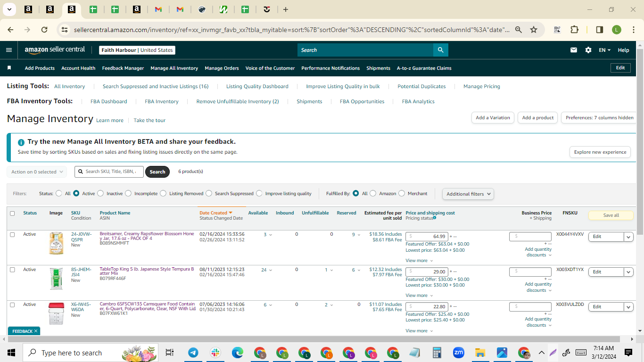Open the Chrome three-dot menu

coord(634,30)
